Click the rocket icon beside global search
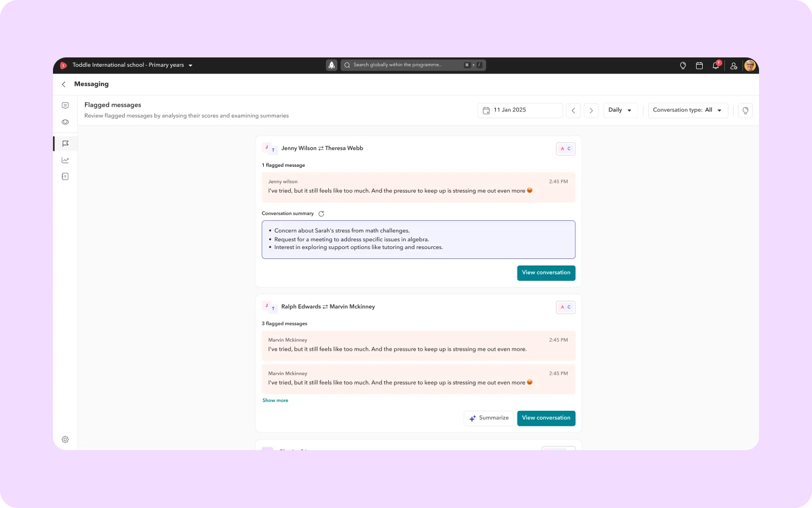This screenshot has width=812, height=508. [332, 65]
